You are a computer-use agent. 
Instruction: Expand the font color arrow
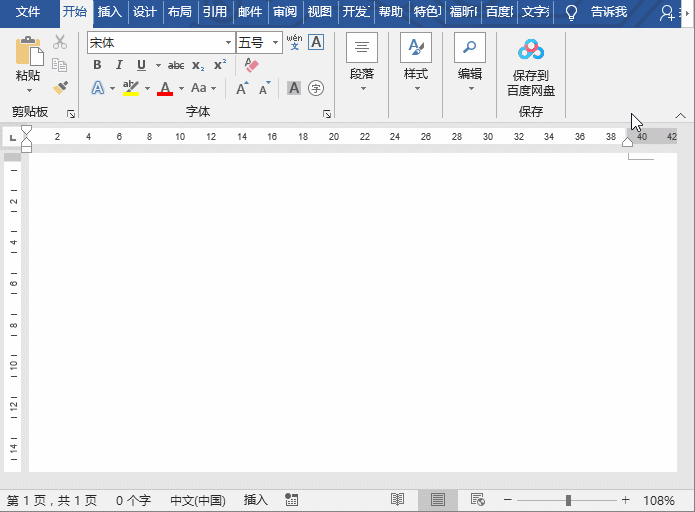point(181,88)
